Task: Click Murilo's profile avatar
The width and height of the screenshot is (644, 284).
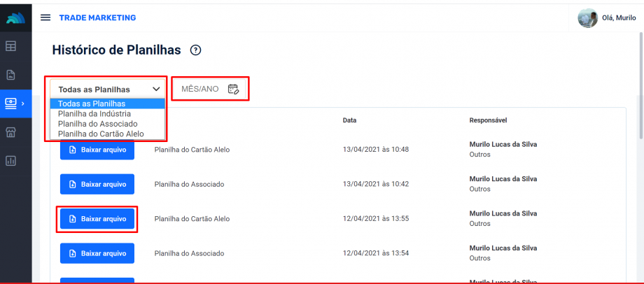Action: click(587, 18)
